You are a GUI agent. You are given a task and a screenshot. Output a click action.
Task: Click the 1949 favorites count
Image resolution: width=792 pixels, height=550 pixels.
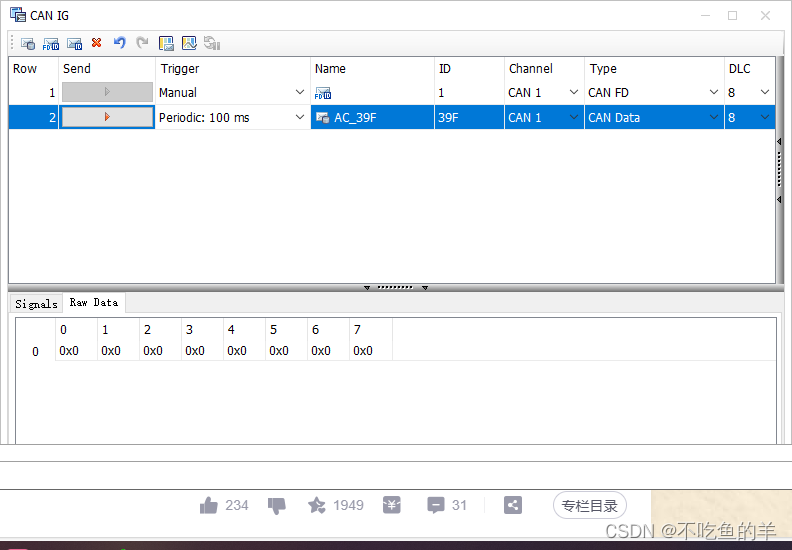tap(348, 505)
